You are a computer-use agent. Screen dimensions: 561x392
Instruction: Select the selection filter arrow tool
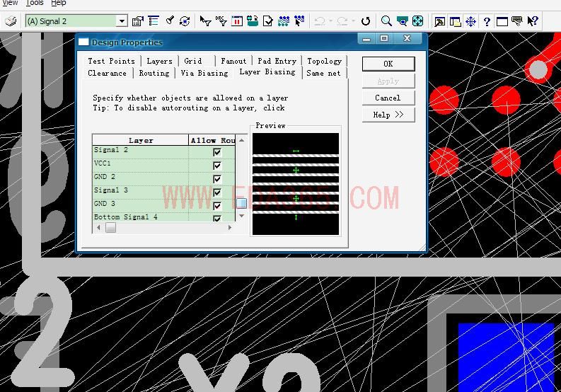point(205,21)
